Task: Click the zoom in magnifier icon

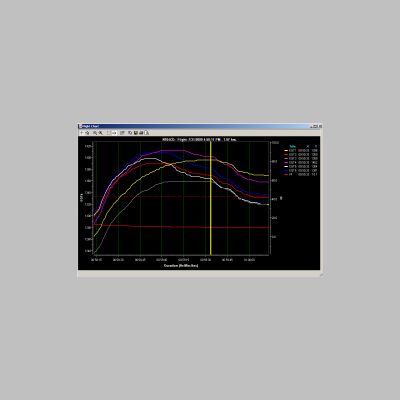Action: (x=95, y=133)
